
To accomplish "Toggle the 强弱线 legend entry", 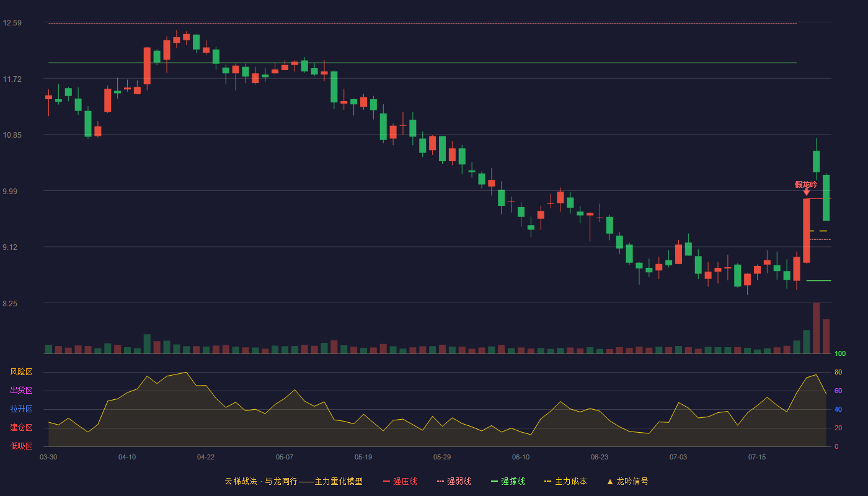I will click(x=454, y=481).
